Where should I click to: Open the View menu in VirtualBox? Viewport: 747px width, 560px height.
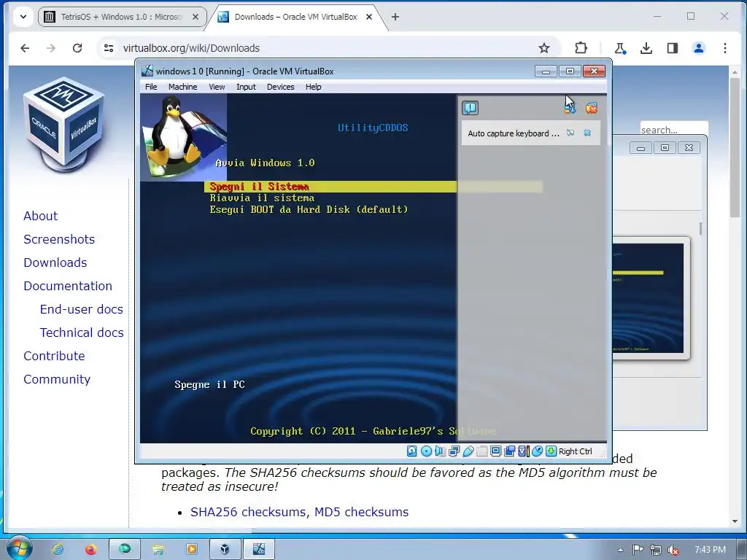pyautogui.click(x=217, y=87)
